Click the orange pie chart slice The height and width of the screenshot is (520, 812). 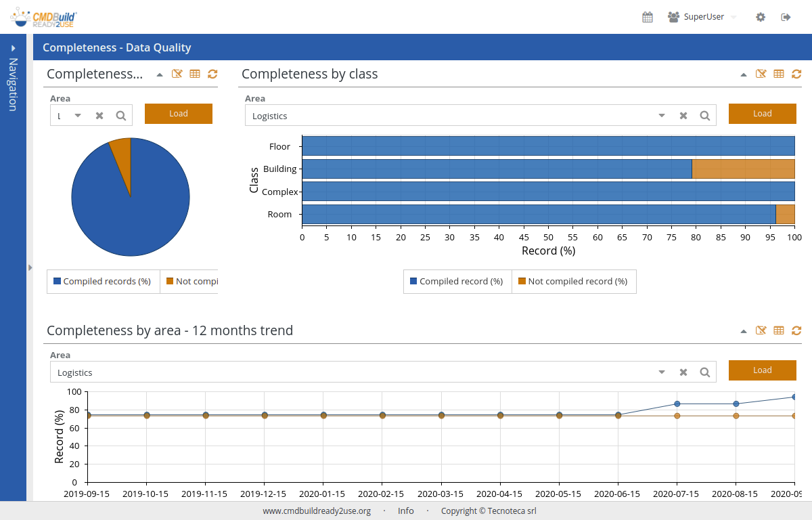point(121,152)
